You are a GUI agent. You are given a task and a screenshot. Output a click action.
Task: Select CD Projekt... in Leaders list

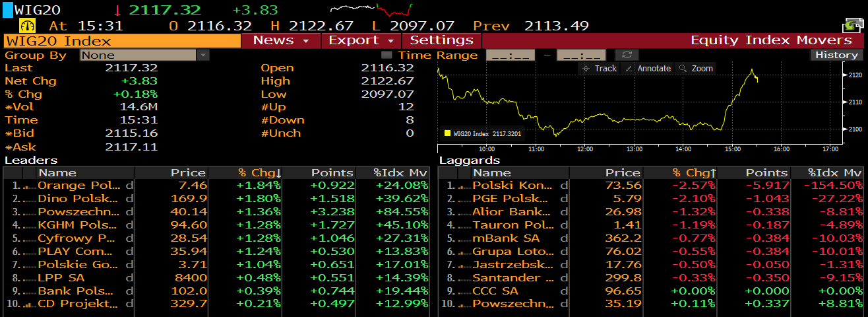click(x=78, y=304)
